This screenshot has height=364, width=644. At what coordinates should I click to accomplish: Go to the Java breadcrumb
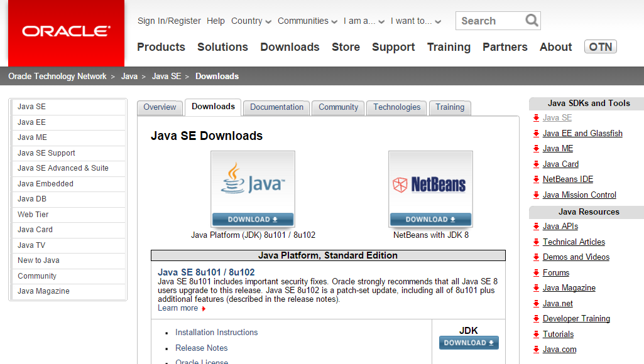[x=129, y=77]
